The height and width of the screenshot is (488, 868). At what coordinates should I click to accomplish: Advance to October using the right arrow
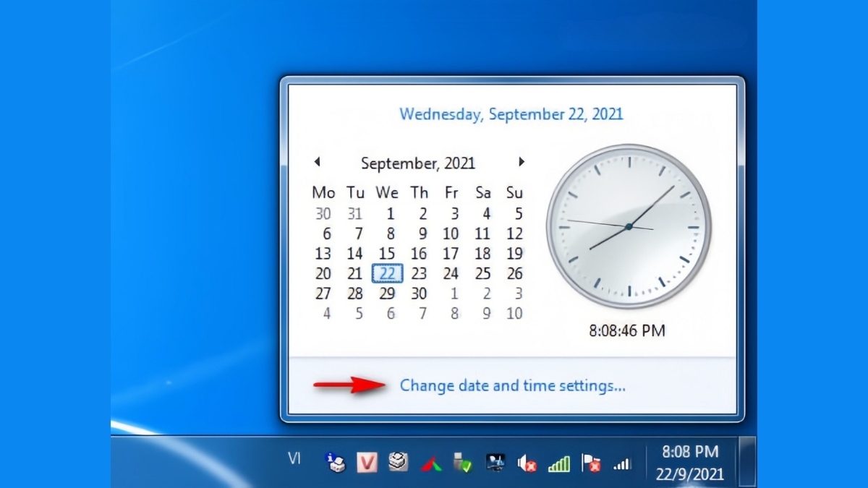click(x=522, y=162)
